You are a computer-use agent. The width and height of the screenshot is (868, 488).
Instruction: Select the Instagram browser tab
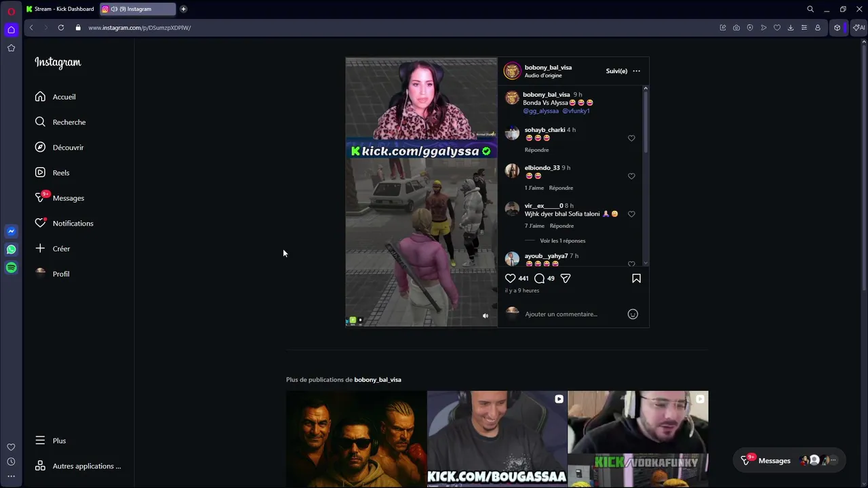tap(136, 9)
